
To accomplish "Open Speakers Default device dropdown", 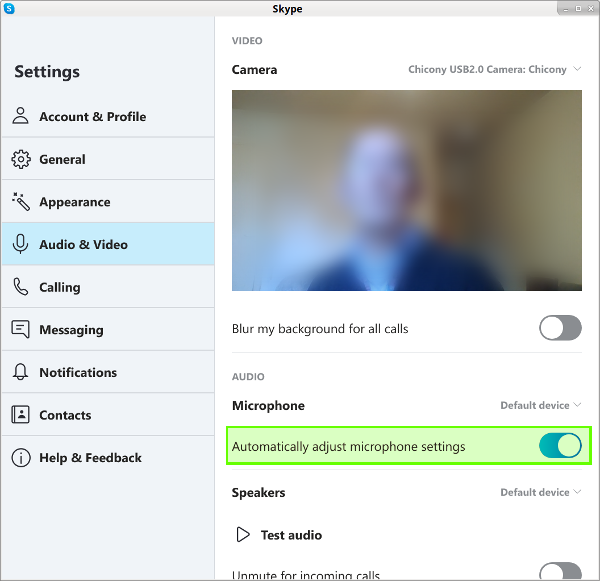I will 541,492.
